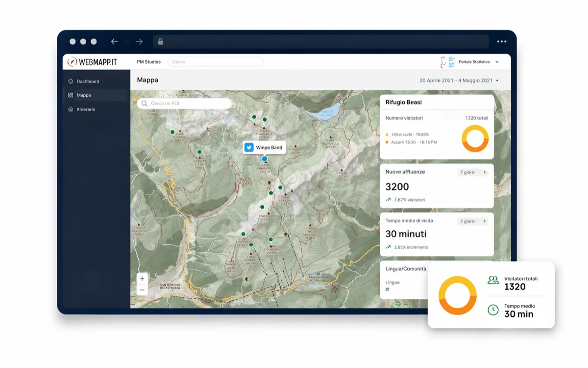Click the blue selected map marker
Screen dimensions: 588x368
pyautogui.click(x=265, y=159)
